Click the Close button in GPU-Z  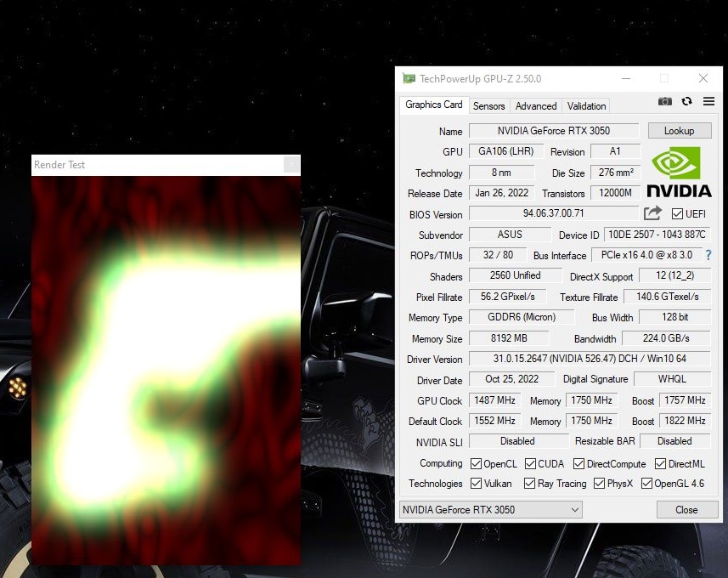[686, 510]
